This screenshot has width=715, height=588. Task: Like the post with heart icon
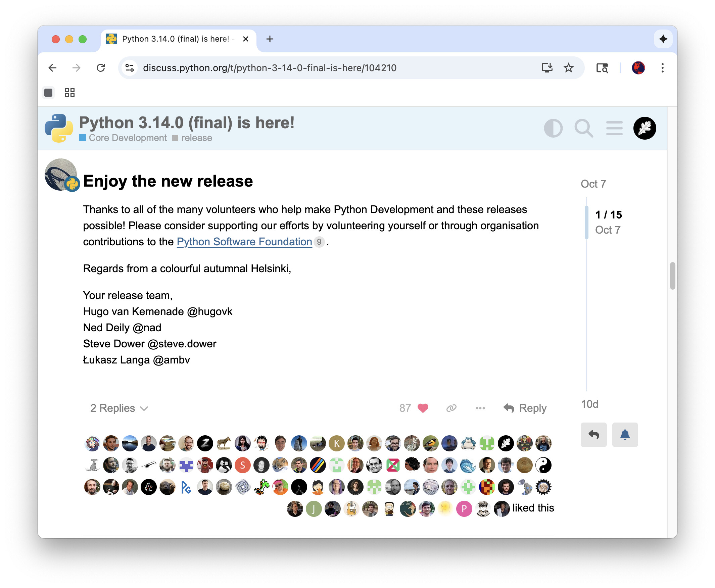tap(423, 408)
